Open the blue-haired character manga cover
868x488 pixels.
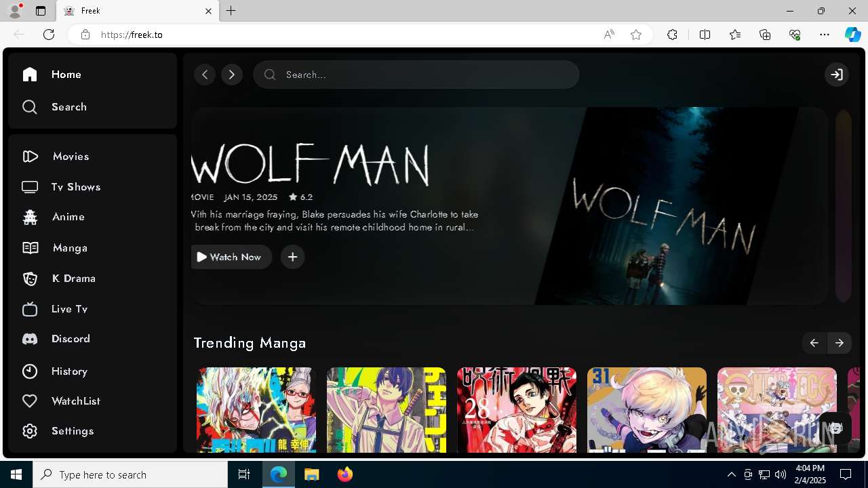coord(387,410)
